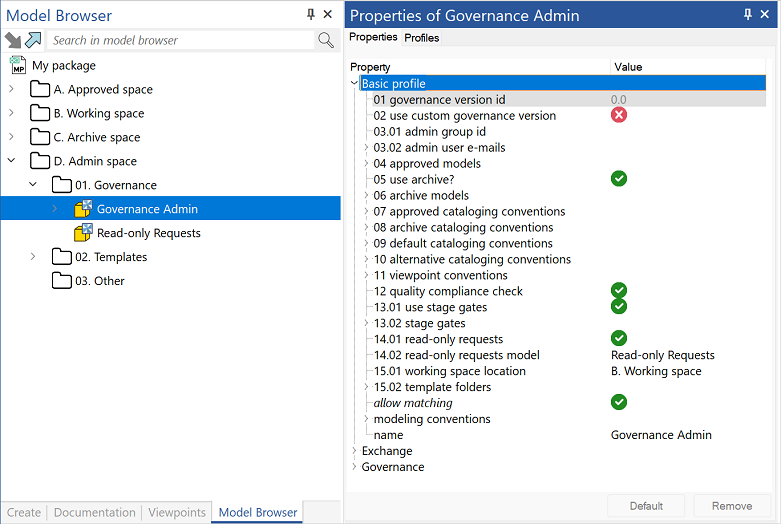
Task: Click the expand/locate blue arrow icon
Action: coord(33,40)
